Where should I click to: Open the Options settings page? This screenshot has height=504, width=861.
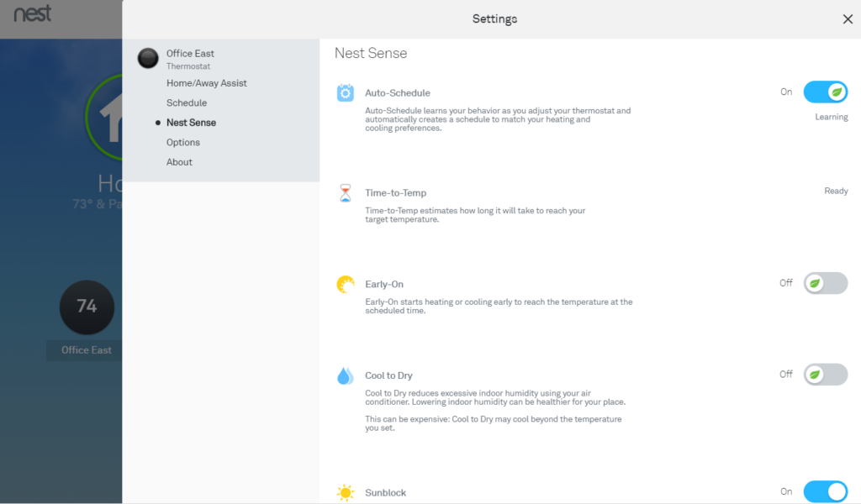[x=182, y=143]
